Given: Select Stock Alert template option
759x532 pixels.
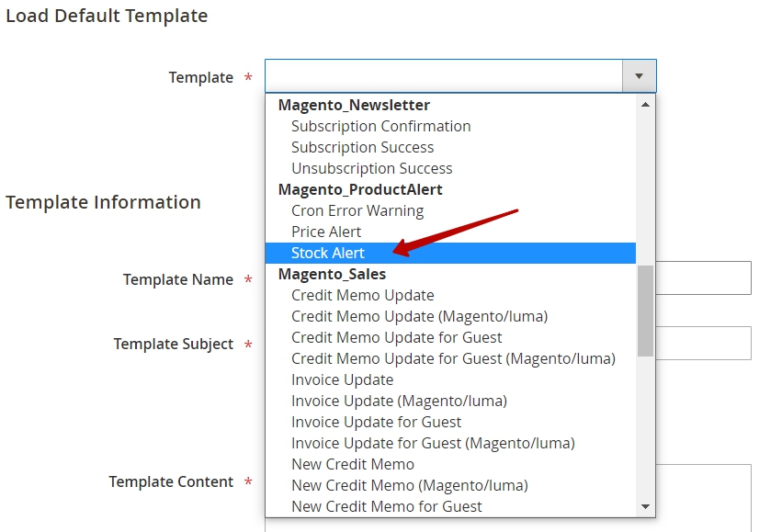Looking at the screenshot, I should click(x=450, y=254).
